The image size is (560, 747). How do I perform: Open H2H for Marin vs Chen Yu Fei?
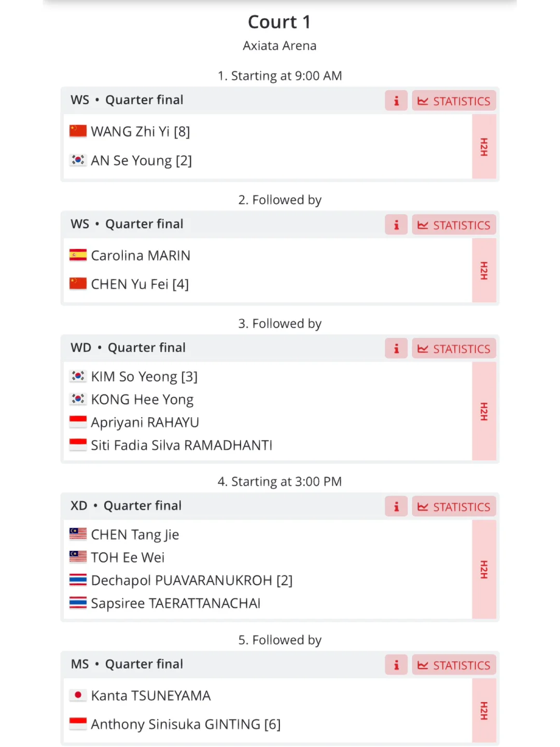pyautogui.click(x=484, y=270)
